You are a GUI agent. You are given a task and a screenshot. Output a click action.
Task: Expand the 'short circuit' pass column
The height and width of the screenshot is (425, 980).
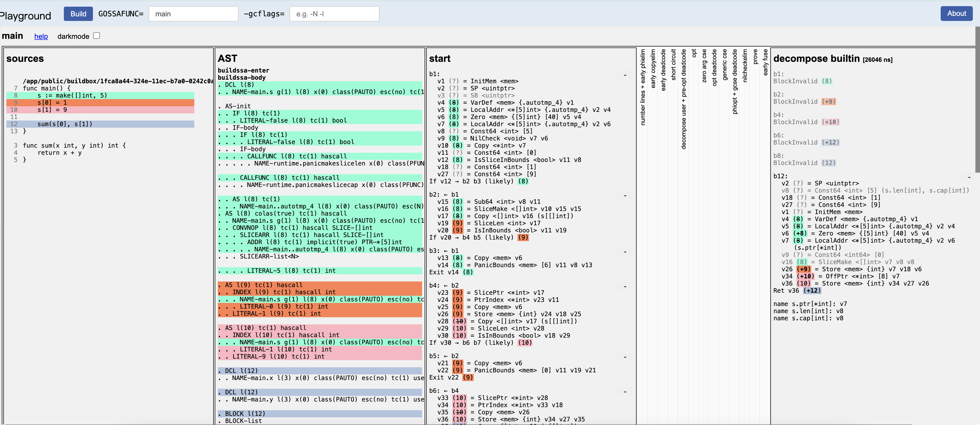coord(673,65)
